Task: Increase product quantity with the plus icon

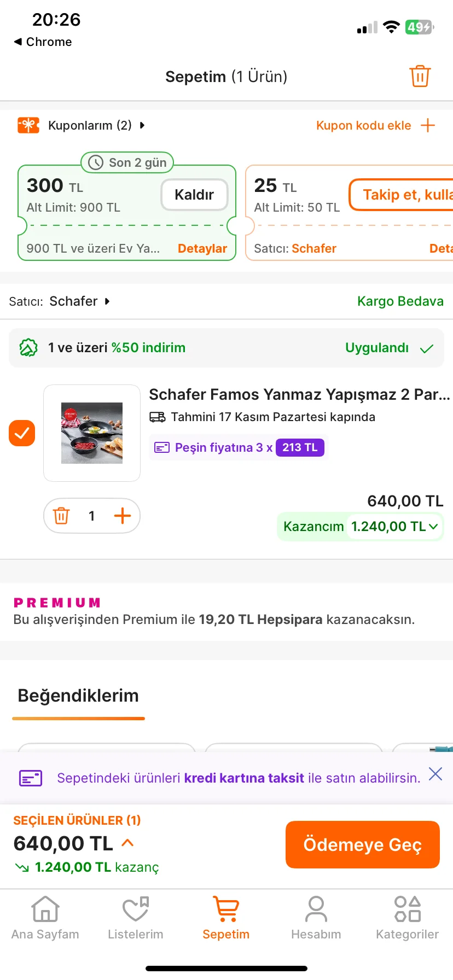Action: (x=122, y=516)
